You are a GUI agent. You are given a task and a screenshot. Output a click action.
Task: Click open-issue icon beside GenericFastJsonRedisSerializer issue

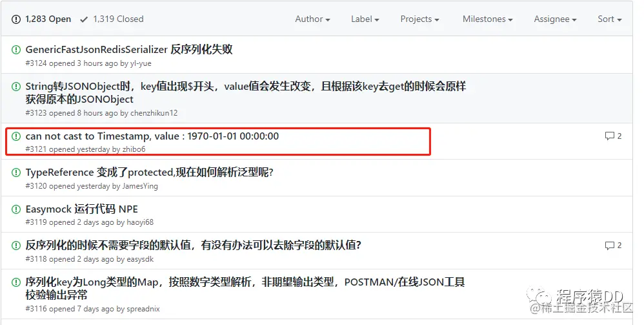[x=16, y=50]
